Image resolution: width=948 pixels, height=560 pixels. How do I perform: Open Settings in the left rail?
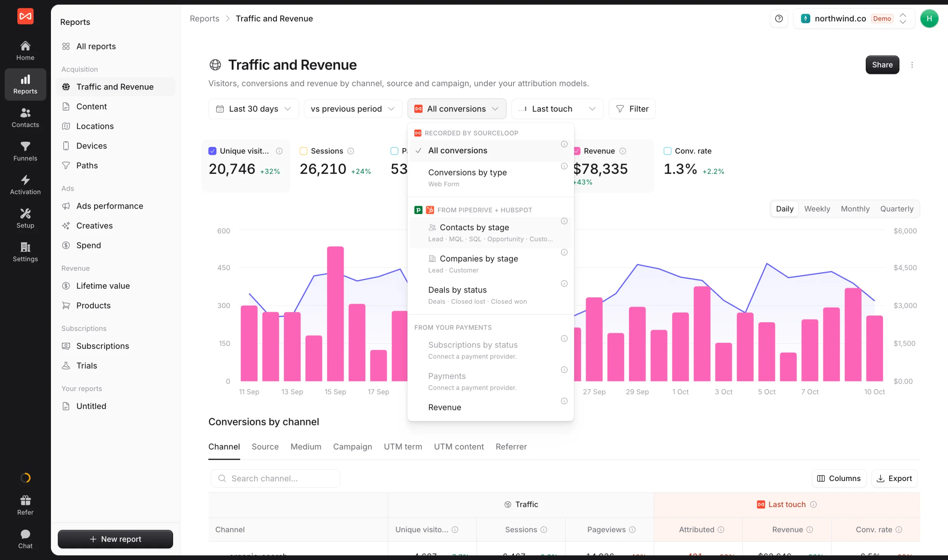(x=25, y=252)
